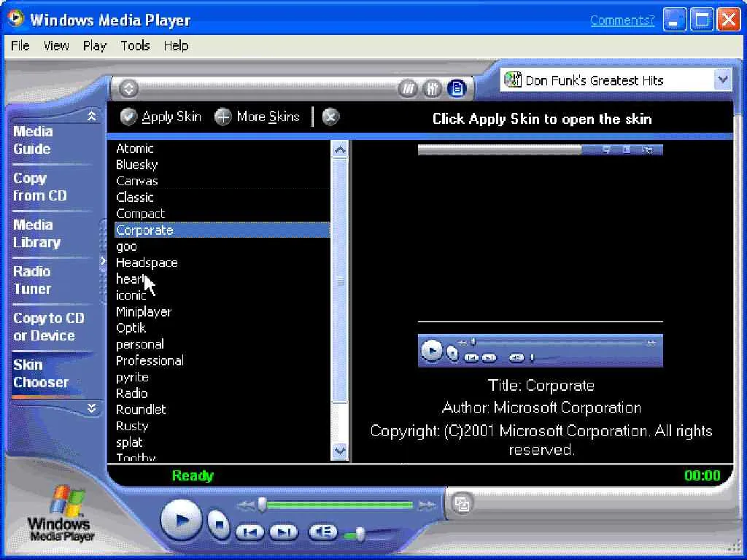Screen dimensions: 747x560
Task: Delete selected skin with X icon
Action: 330,117
